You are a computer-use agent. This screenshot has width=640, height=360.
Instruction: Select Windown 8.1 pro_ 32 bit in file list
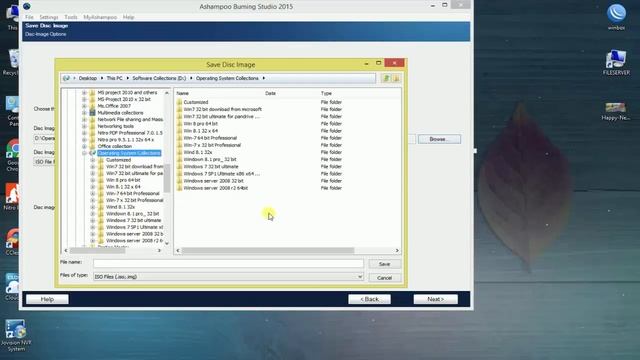click(210, 159)
